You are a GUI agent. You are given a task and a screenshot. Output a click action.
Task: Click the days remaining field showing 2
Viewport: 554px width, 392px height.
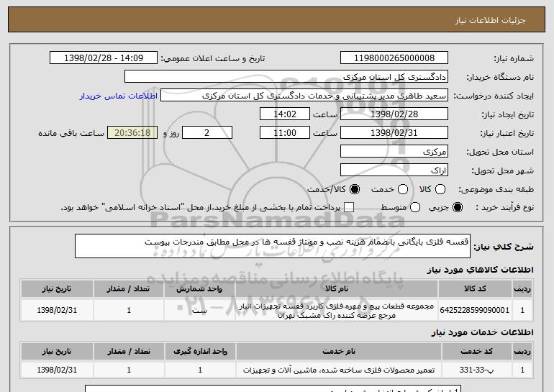pos(207,133)
